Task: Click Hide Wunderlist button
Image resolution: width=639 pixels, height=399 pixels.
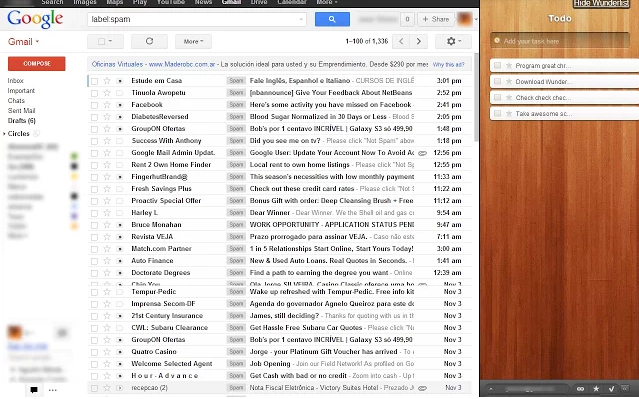Action: coord(601,3)
